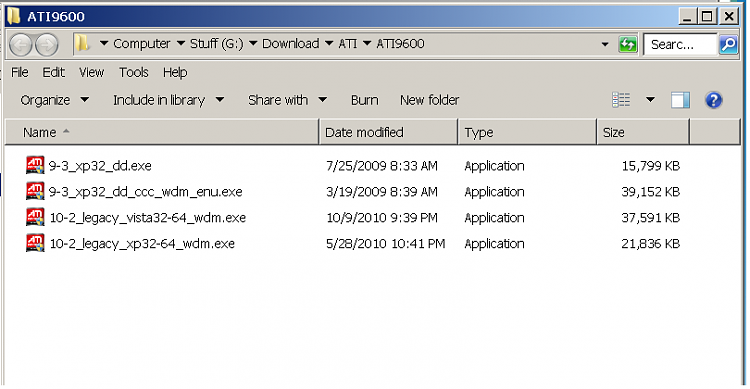Create a New folder

(x=430, y=100)
